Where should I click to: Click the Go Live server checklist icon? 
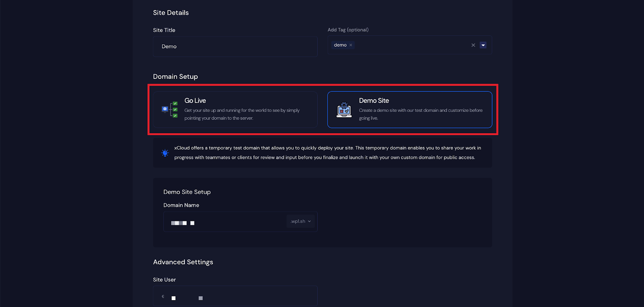[170, 109]
